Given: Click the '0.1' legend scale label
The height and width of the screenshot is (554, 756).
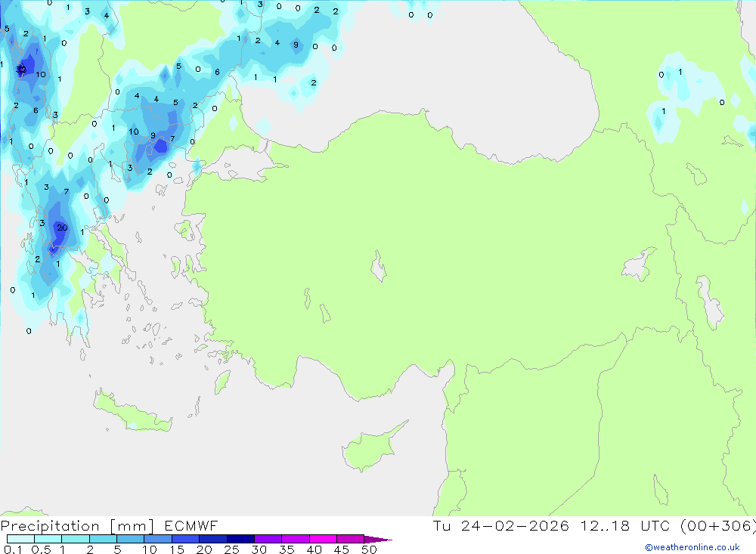Looking at the screenshot, I should (13, 549).
